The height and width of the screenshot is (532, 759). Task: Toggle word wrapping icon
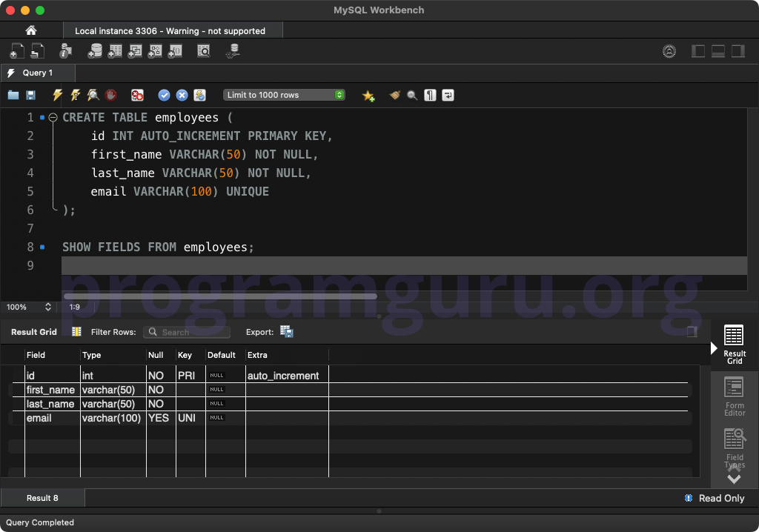(x=448, y=95)
